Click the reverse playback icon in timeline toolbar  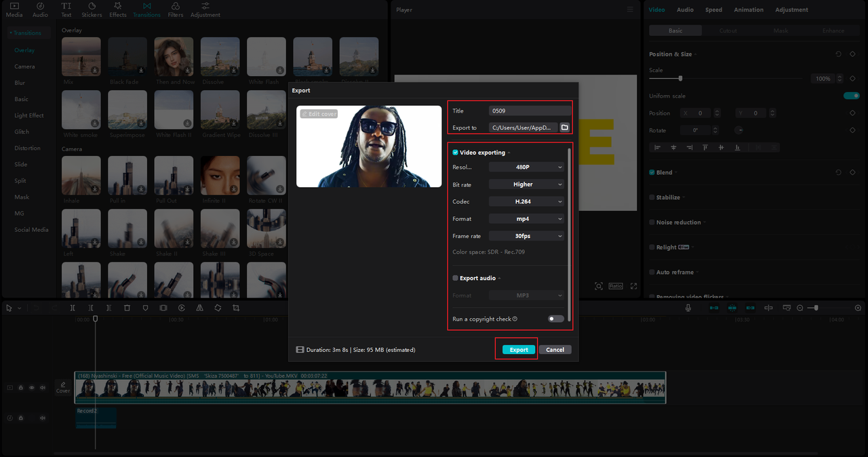pyautogui.click(x=181, y=308)
